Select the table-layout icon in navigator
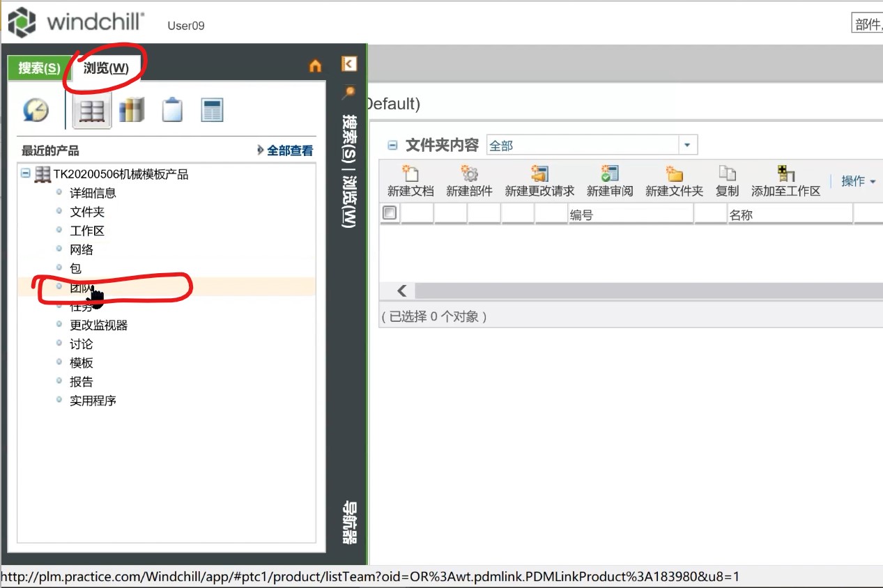The image size is (883, 588). pyautogui.click(x=212, y=110)
